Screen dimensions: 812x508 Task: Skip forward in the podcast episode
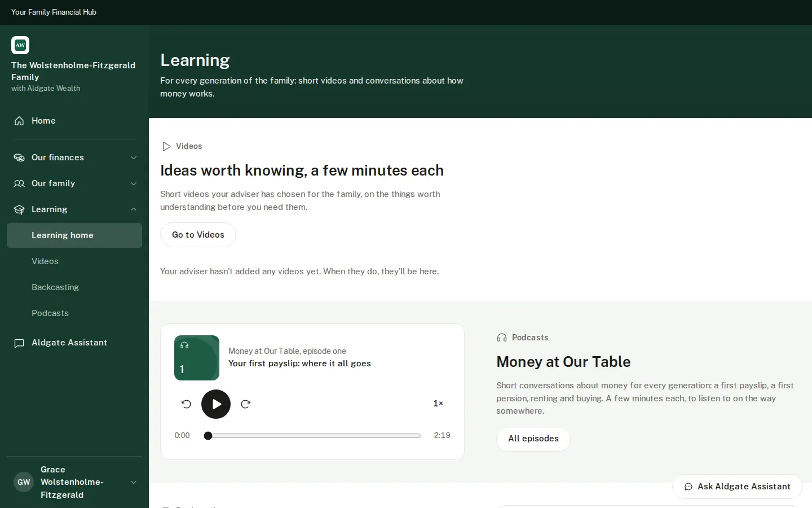click(245, 404)
